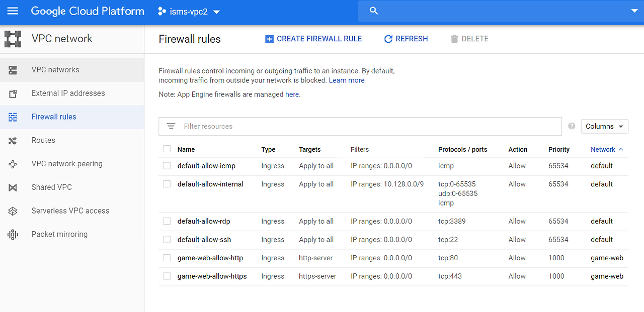Click the Firewall rules sidebar icon
644x312 pixels.
(x=13, y=117)
